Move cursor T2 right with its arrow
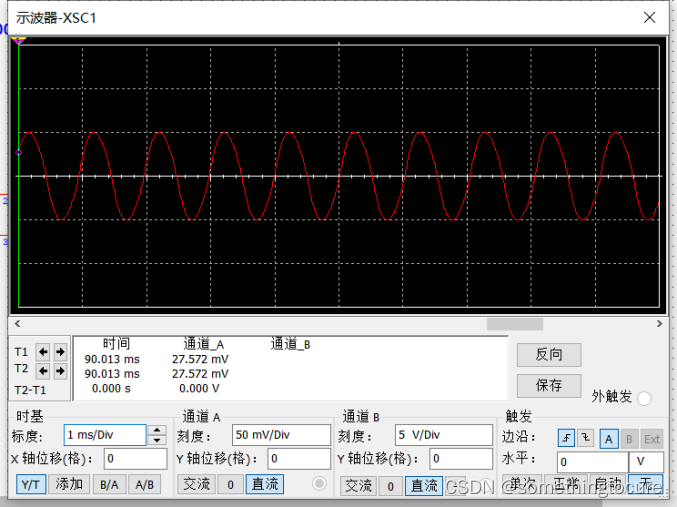The image size is (677, 507). [60, 371]
